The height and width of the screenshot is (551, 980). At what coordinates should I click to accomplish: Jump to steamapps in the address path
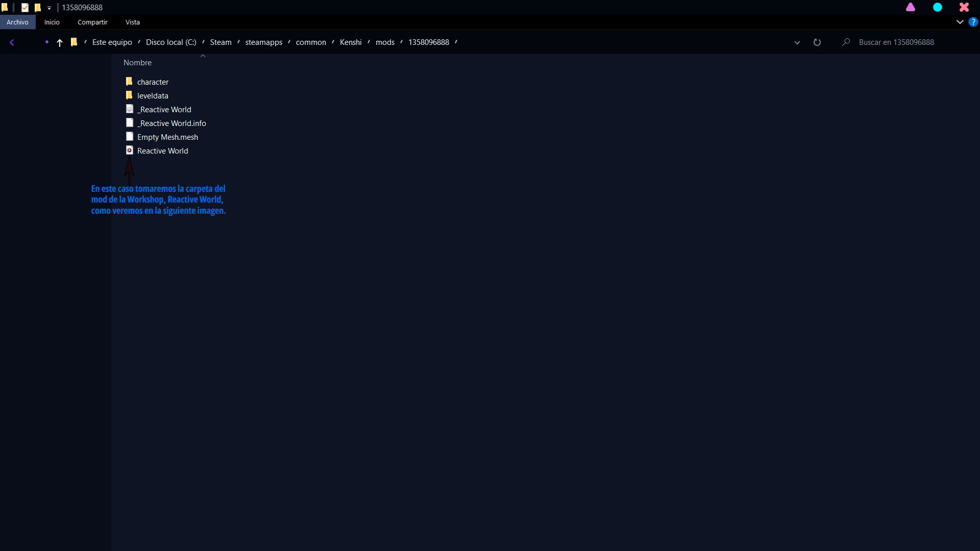tap(263, 42)
